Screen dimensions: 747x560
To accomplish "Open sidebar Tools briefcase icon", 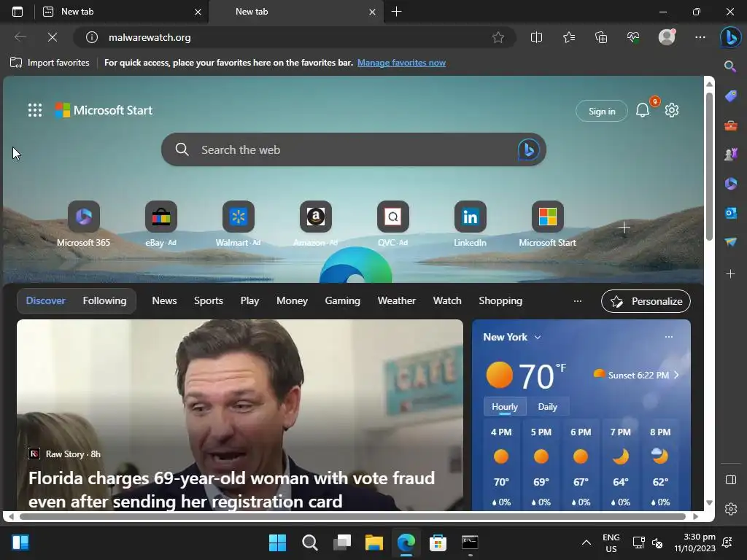I will click(x=730, y=125).
